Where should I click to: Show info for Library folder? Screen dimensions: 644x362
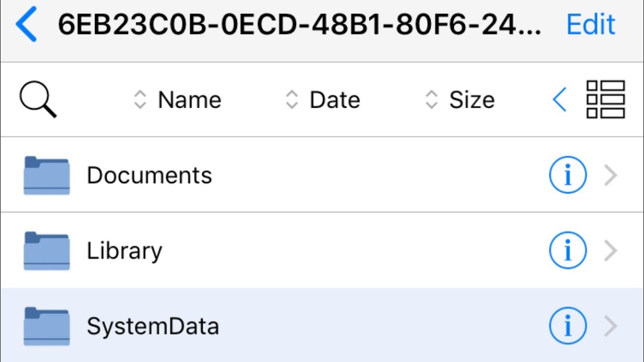point(568,250)
